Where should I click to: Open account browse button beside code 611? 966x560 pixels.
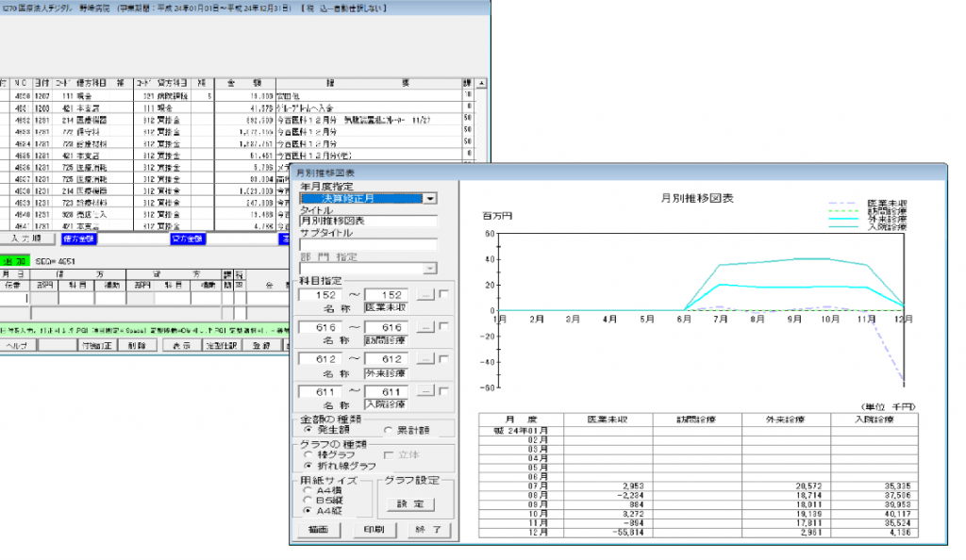(425, 390)
